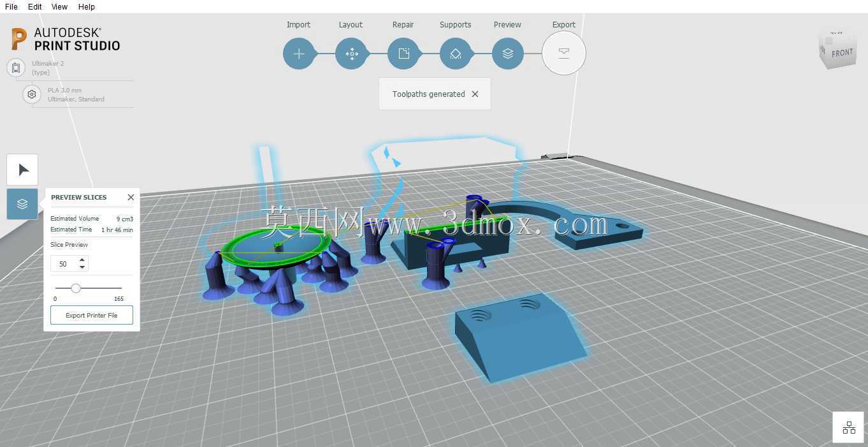Click the Export step icon
Screen dimensions: 868x447
(564, 53)
